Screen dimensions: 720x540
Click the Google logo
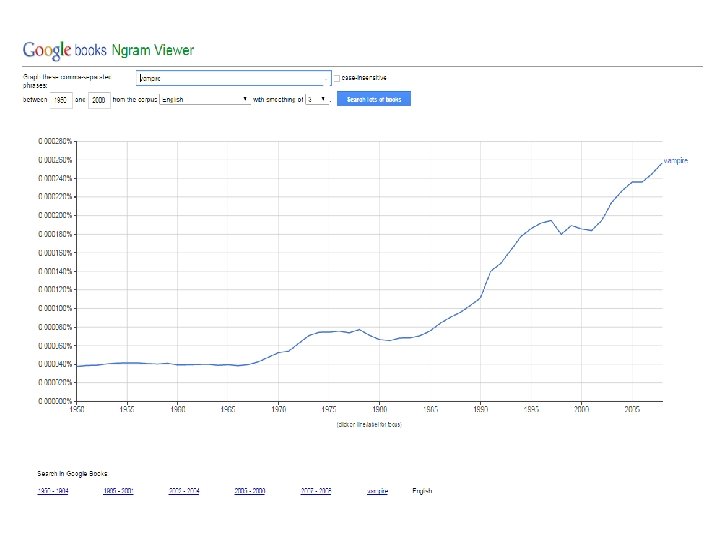click(x=46, y=50)
